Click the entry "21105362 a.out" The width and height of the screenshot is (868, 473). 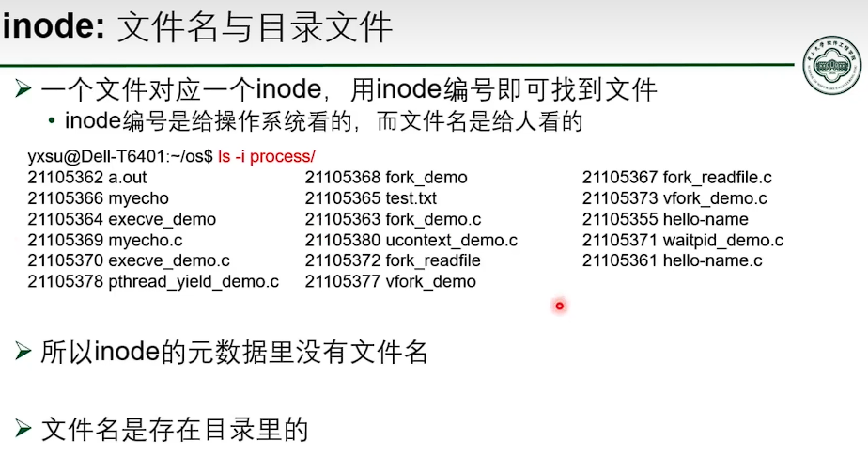87,177
